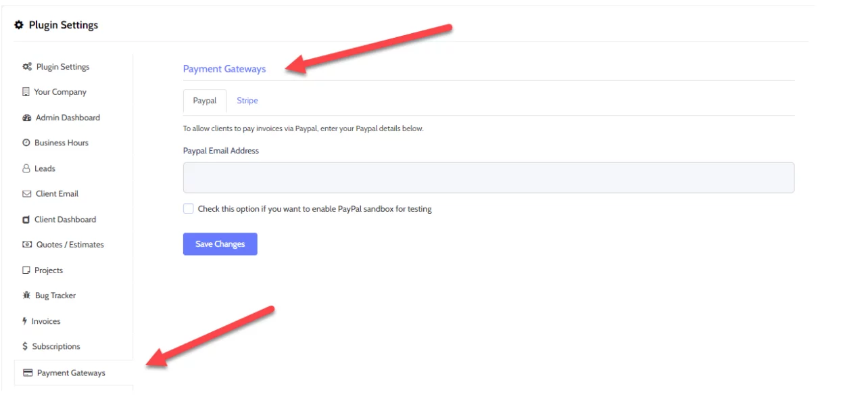Click the Payment Gateways section heading
The width and height of the screenshot is (868, 403).
coord(224,69)
